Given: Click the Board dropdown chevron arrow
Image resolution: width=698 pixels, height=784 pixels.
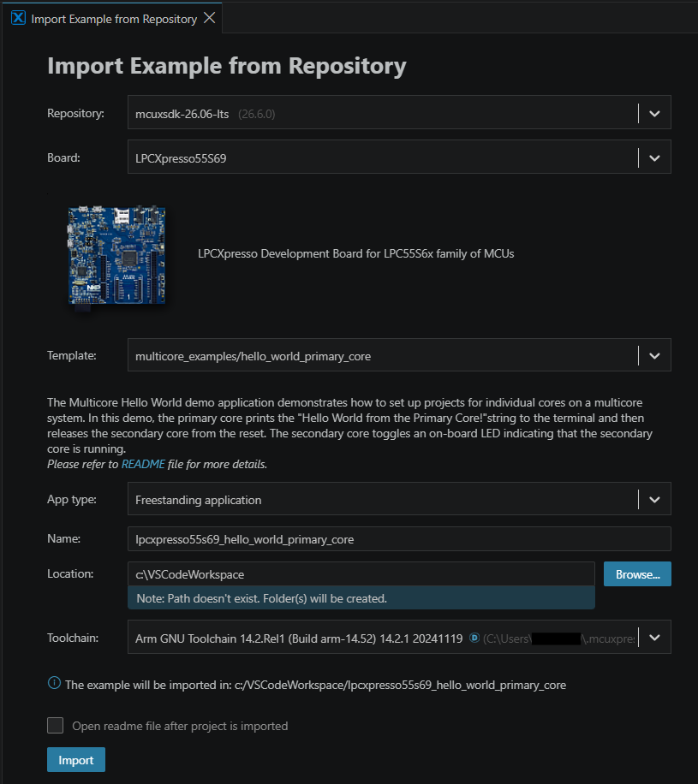Looking at the screenshot, I should (x=654, y=158).
